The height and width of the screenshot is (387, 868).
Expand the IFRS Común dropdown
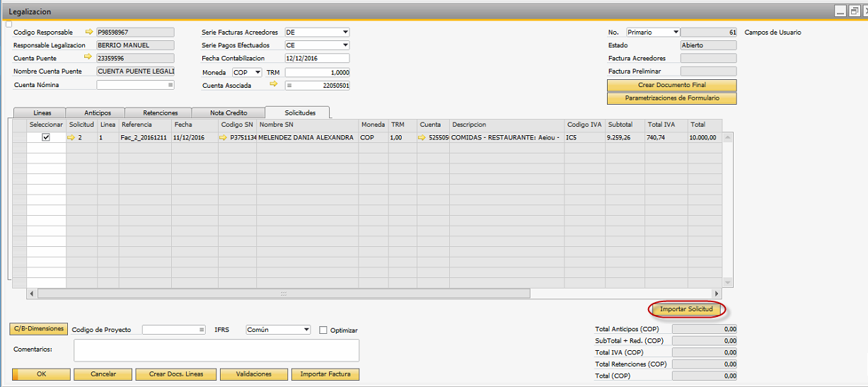pos(306,330)
